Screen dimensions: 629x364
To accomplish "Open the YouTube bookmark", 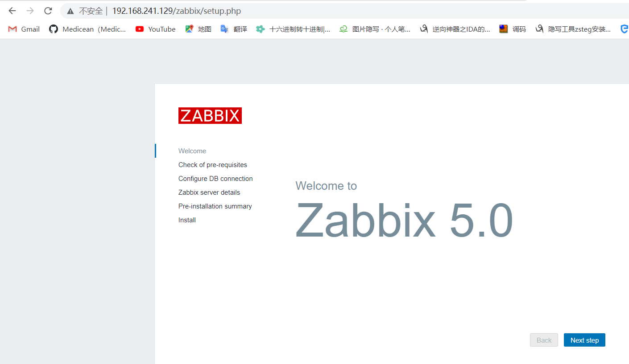I will click(x=155, y=29).
